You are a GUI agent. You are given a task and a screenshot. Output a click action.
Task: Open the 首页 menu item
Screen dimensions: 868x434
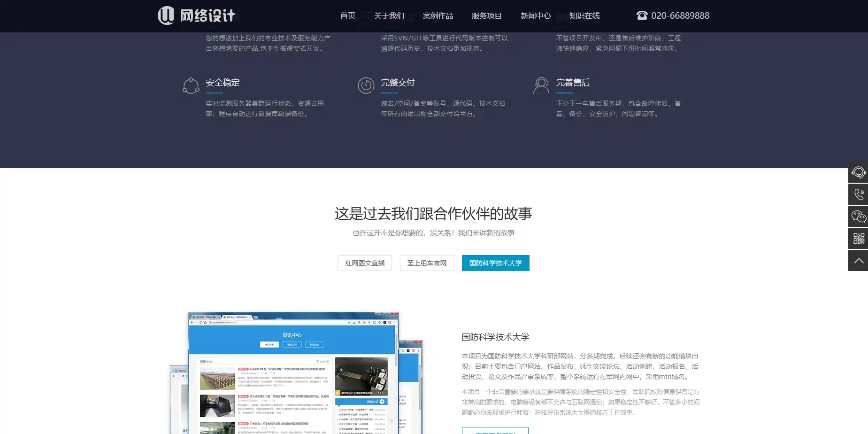347,15
